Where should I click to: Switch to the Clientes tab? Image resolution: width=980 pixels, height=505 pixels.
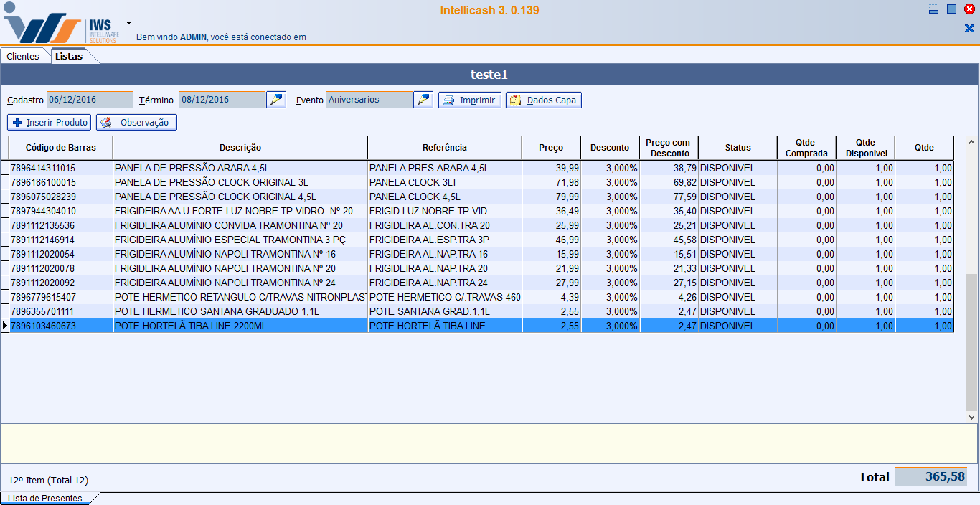pyautogui.click(x=23, y=56)
